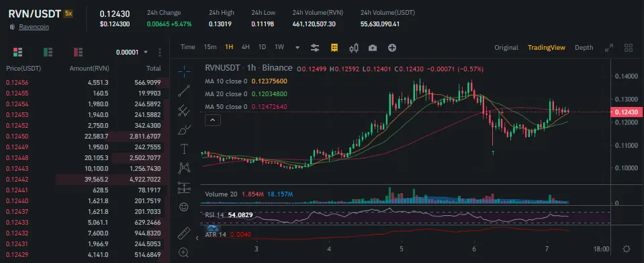
Task: Expand chart to fullscreen
Action: 609,48
